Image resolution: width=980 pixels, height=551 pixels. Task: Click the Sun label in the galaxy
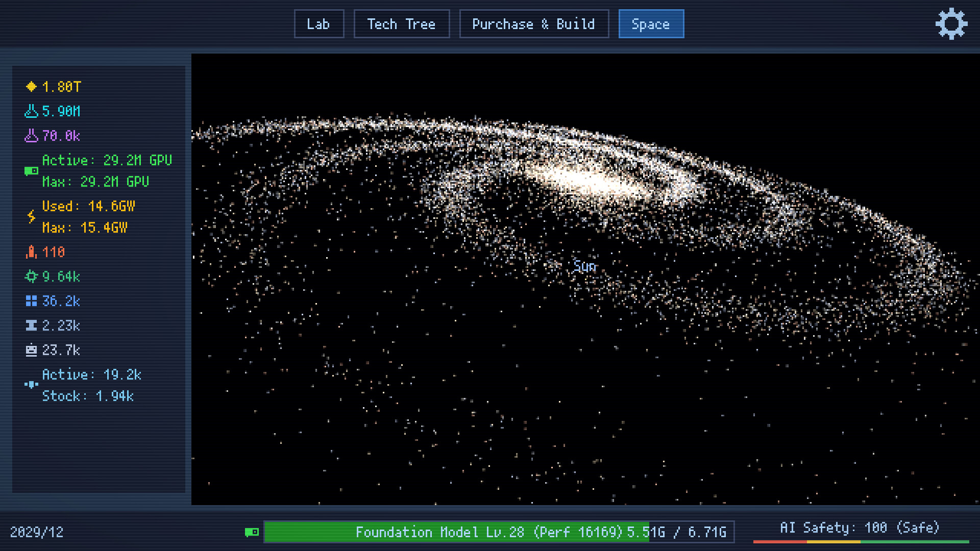pos(584,266)
